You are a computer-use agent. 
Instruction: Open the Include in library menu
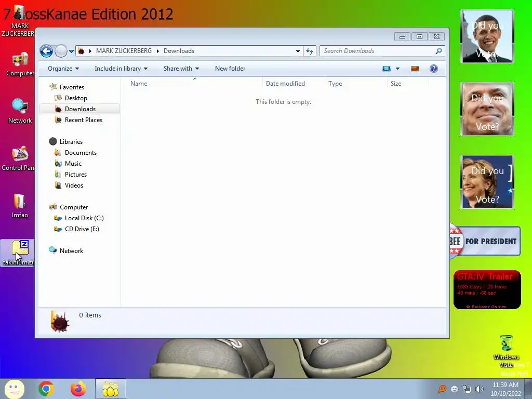click(x=121, y=69)
